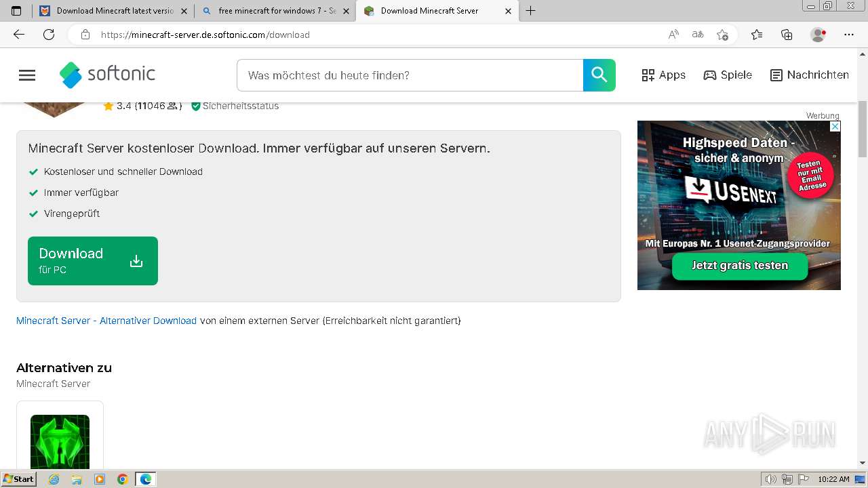Open the tab actions menu icon
The image size is (868, 488).
point(16,11)
